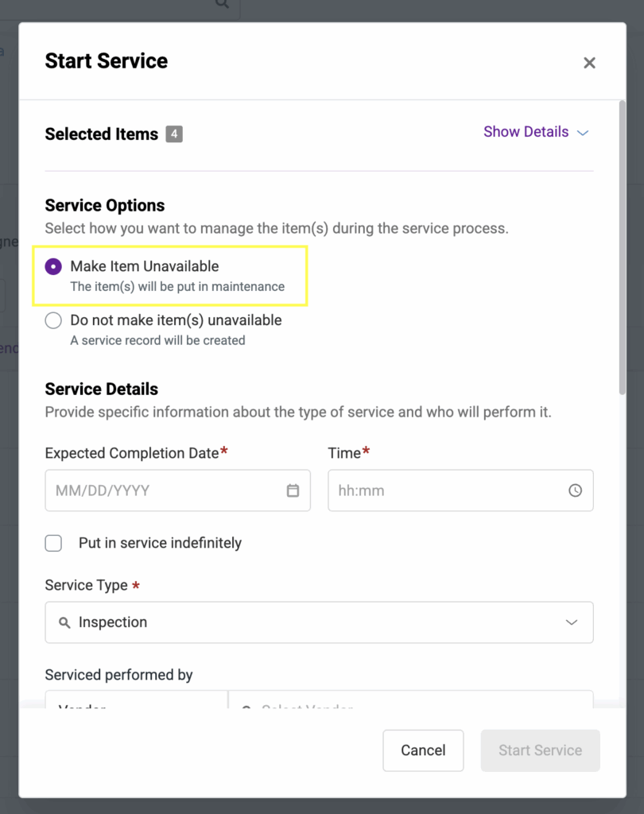
Task: Click the dialog's vertical scrollbar
Action: [622, 246]
